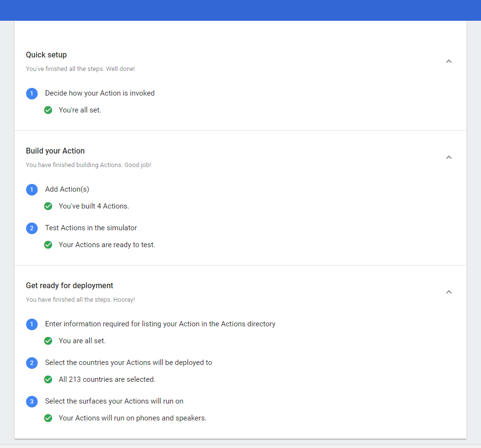This screenshot has height=448, width=481.
Task: Collapse the Quick setup section
Action: coord(449,61)
